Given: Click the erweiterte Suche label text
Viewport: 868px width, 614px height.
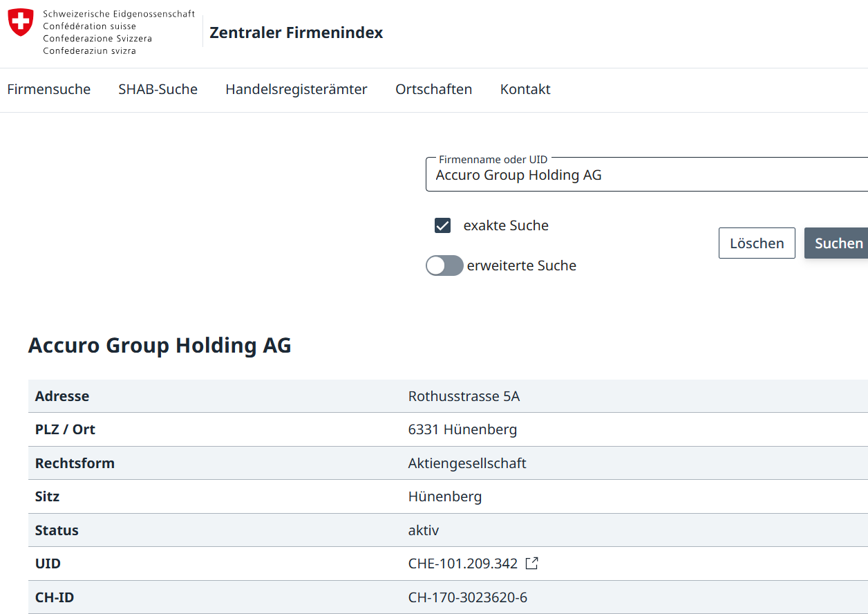Looking at the screenshot, I should coord(521,266).
